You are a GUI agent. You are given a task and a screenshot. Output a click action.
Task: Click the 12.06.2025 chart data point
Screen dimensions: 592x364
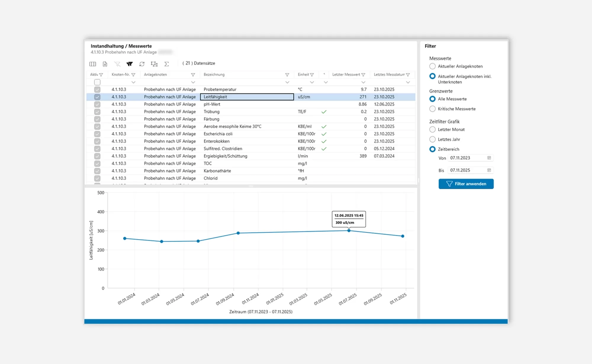pyautogui.click(x=349, y=231)
